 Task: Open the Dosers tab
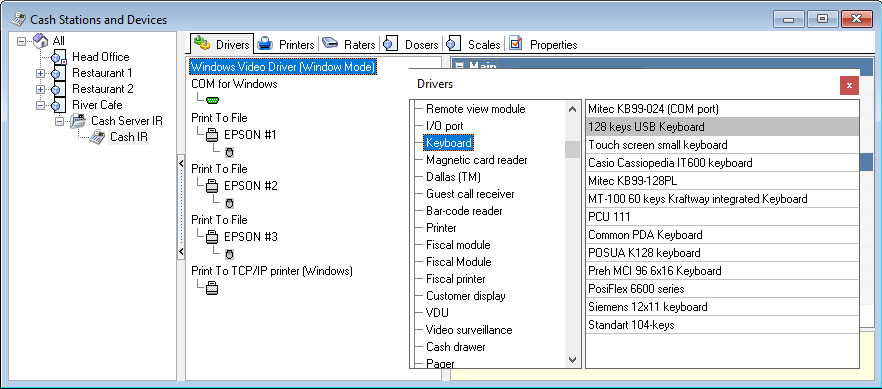[411, 44]
